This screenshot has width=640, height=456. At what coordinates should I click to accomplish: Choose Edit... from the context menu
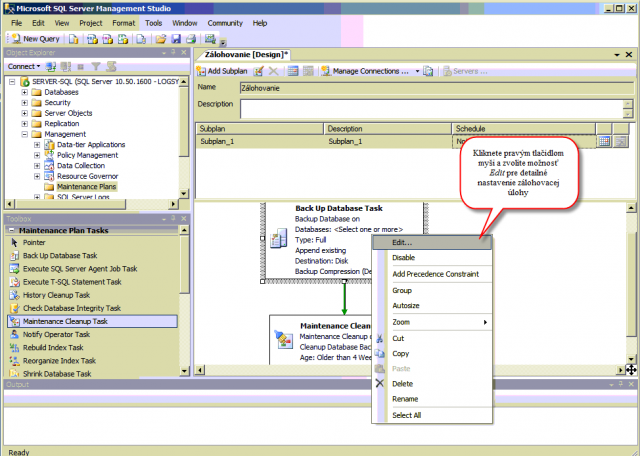(432, 242)
